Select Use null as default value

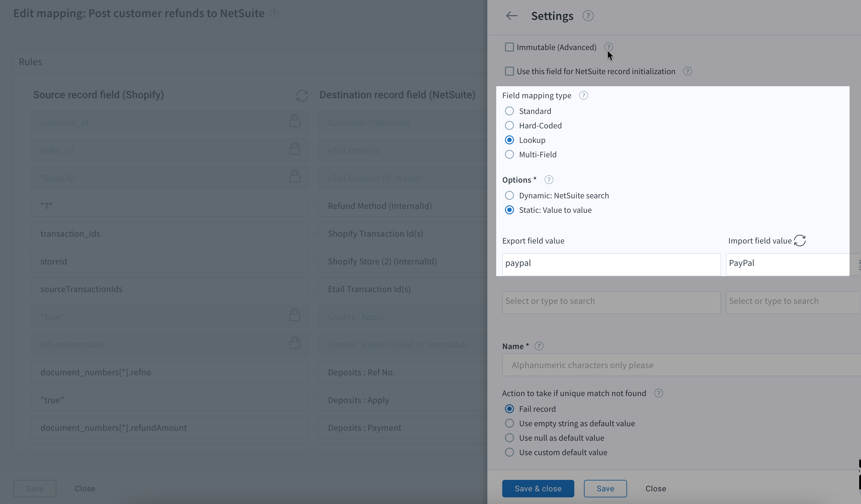click(x=509, y=438)
